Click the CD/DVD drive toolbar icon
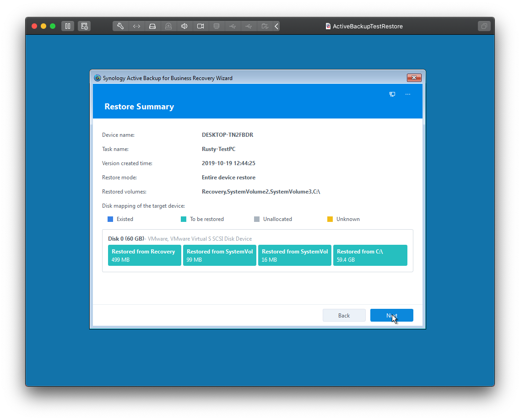Image resolution: width=520 pixels, height=420 pixels. click(x=168, y=26)
